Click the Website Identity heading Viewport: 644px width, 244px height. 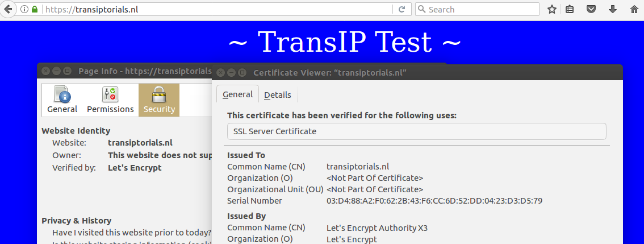pyautogui.click(x=76, y=131)
